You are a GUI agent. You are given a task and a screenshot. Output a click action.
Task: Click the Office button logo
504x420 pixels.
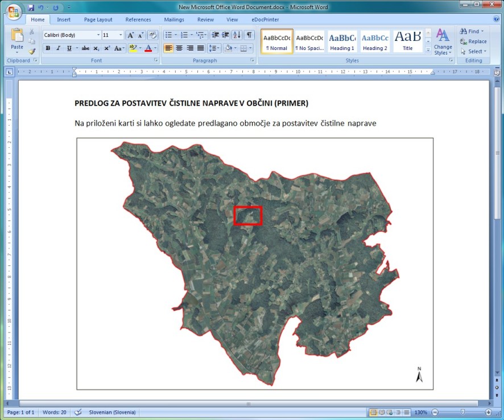pos(13,11)
